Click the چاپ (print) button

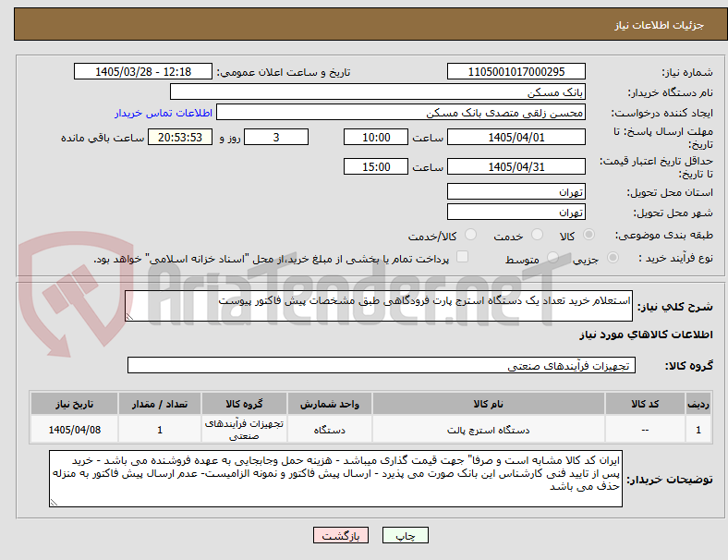pyautogui.click(x=405, y=535)
